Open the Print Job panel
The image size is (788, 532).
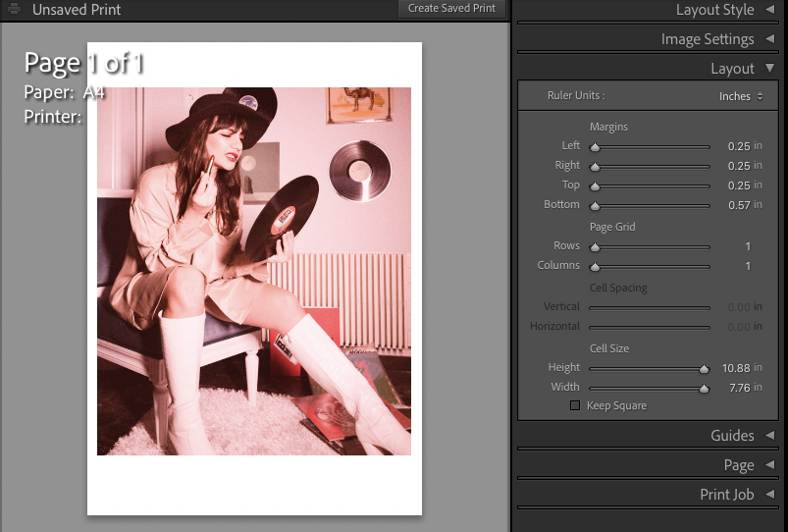(769, 495)
